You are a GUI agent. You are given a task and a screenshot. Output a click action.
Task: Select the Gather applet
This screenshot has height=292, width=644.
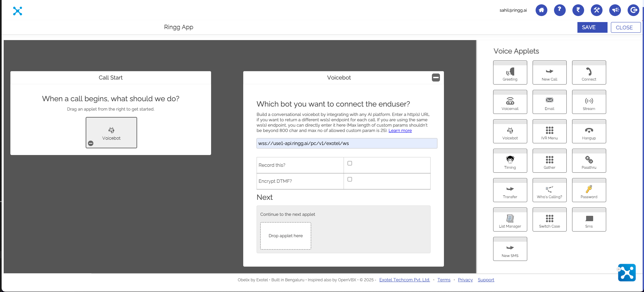click(549, 161)
